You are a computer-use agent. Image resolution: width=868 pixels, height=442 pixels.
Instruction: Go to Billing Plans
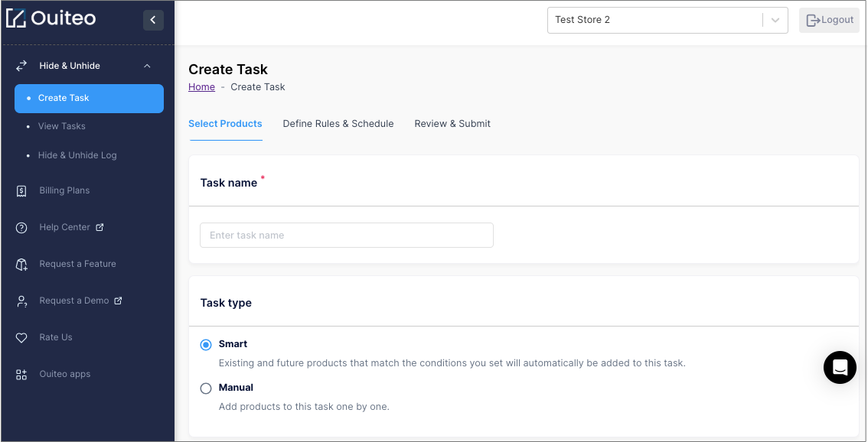click(x=64, y=190)
